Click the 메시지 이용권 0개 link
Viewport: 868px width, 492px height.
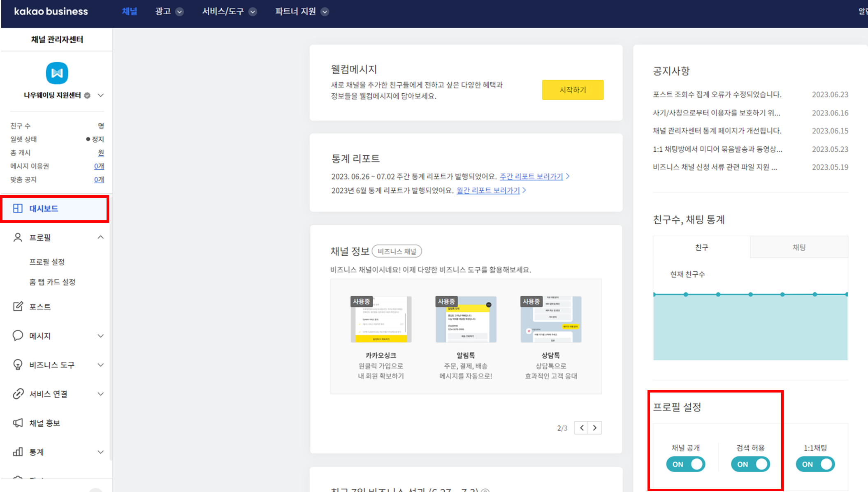pyautogui.click(x=99, y=166)
